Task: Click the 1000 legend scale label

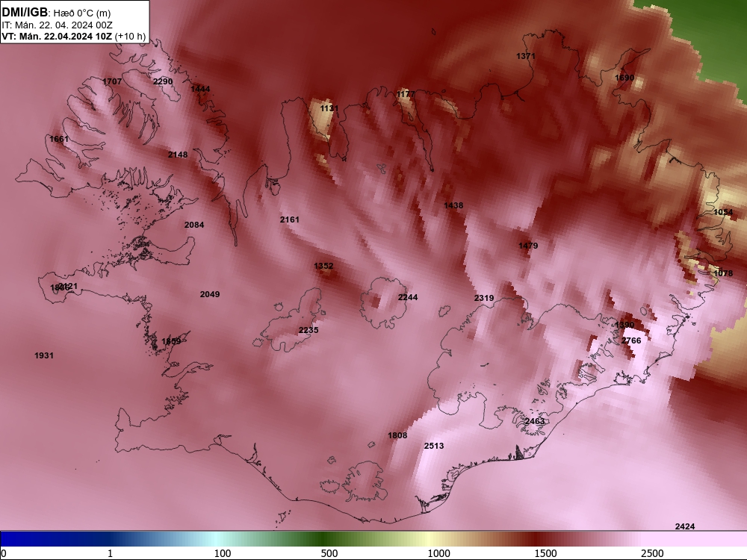Action: (x=438, y=553)
